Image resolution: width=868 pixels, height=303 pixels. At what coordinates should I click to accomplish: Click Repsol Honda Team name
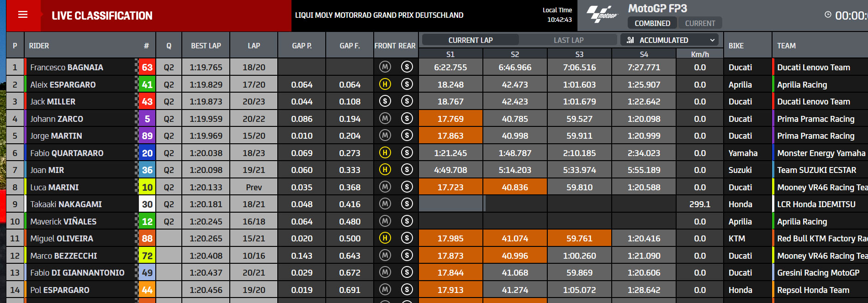click(x=813, y=290)
